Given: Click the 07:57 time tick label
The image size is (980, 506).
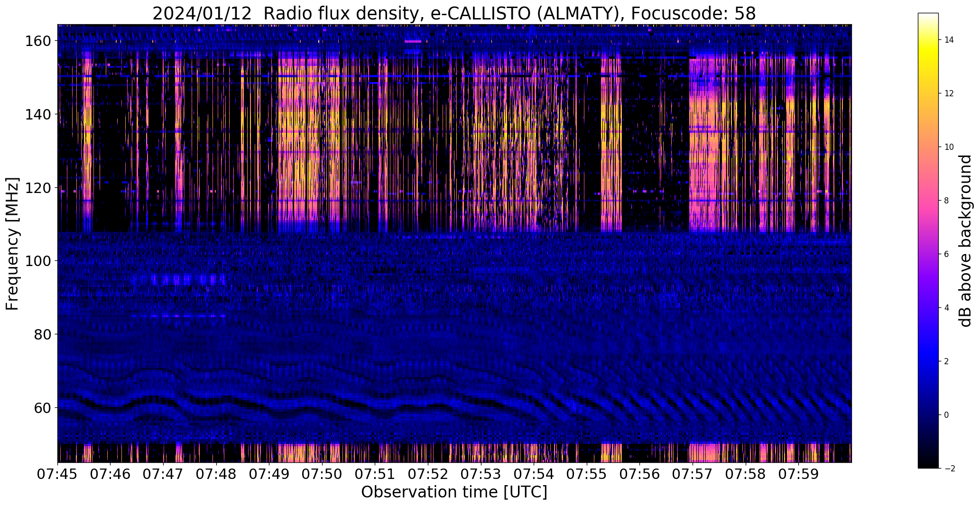Looking at the screenshot, I should (x=693, y=474).
